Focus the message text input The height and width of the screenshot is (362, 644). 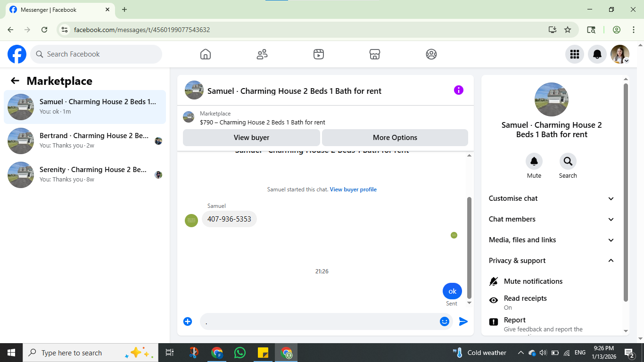pos(320,321)
